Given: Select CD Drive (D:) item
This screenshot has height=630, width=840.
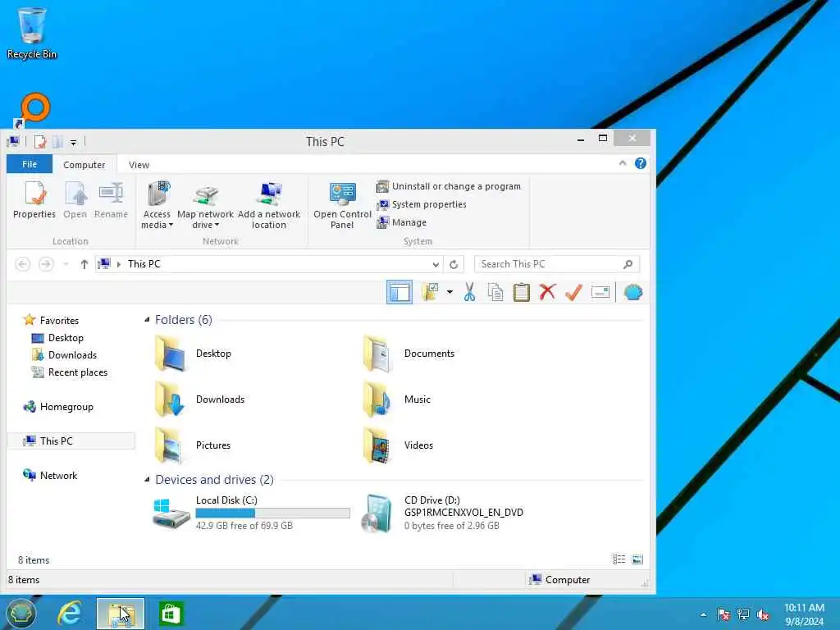Looking at the screenshot, I should point(442,513).
